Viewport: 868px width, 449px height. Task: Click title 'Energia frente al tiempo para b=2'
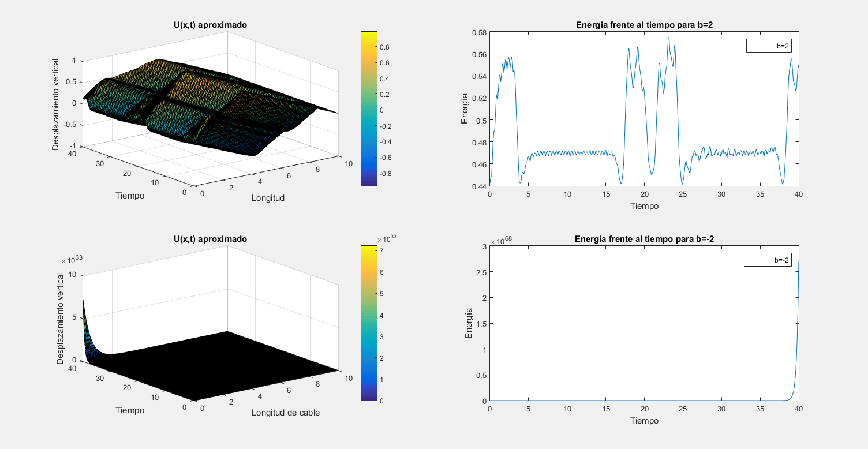[x=644, y=25]
